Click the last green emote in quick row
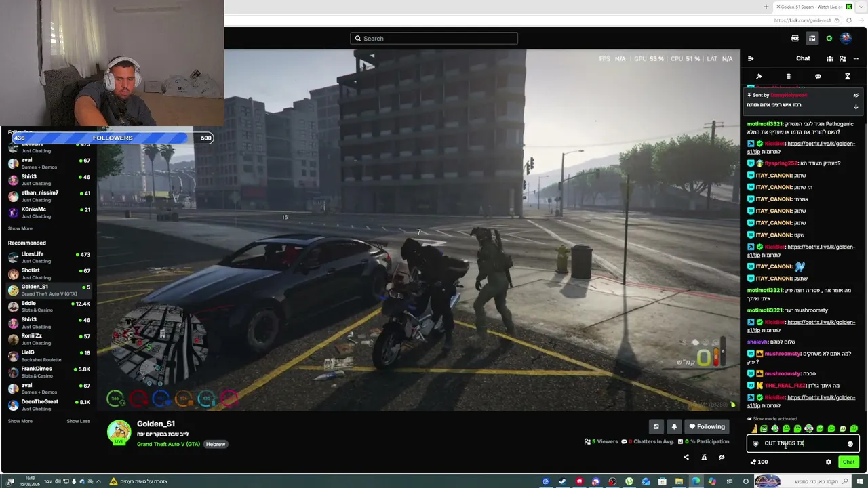 (854, 429)
